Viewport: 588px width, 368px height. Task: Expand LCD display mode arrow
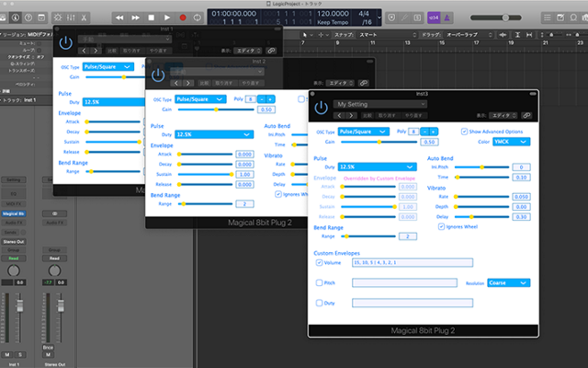pyautogui.click(x=379, y=17)
